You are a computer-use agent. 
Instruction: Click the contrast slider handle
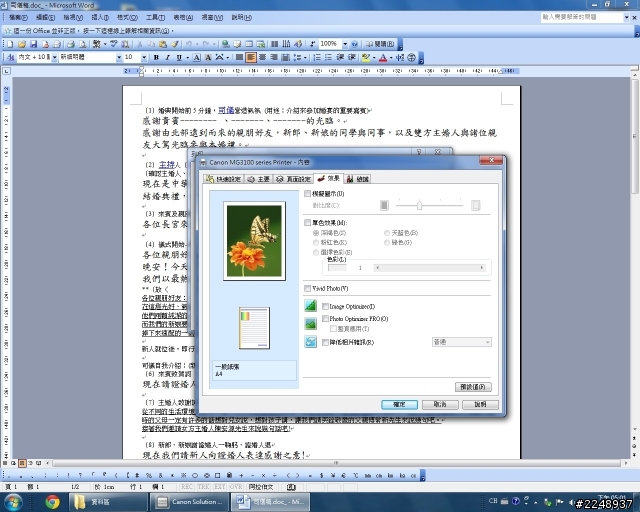point(419,205)
